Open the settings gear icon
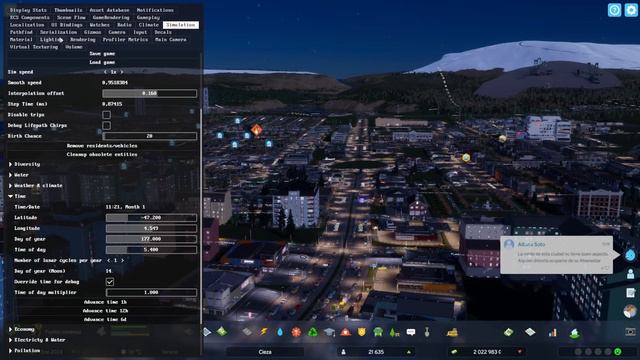Screen dimensions: 640x360 click(631, 10)
